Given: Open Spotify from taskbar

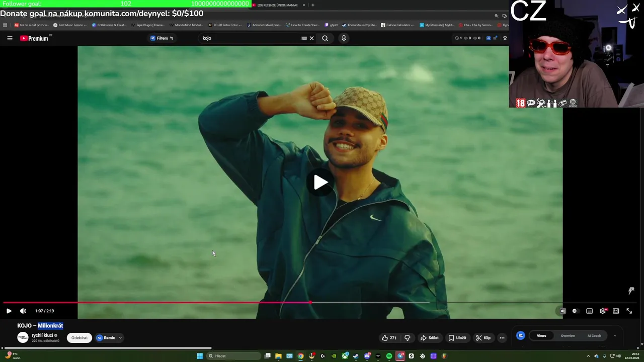Looking at the screenshot, I should 389,356.
